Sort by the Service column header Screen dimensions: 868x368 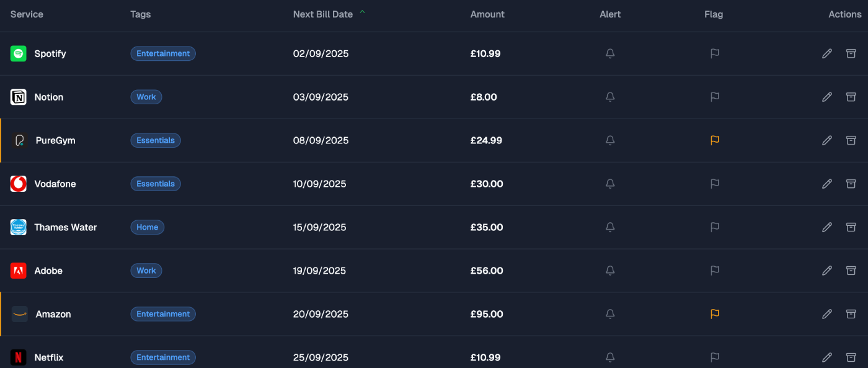(27, 14)
